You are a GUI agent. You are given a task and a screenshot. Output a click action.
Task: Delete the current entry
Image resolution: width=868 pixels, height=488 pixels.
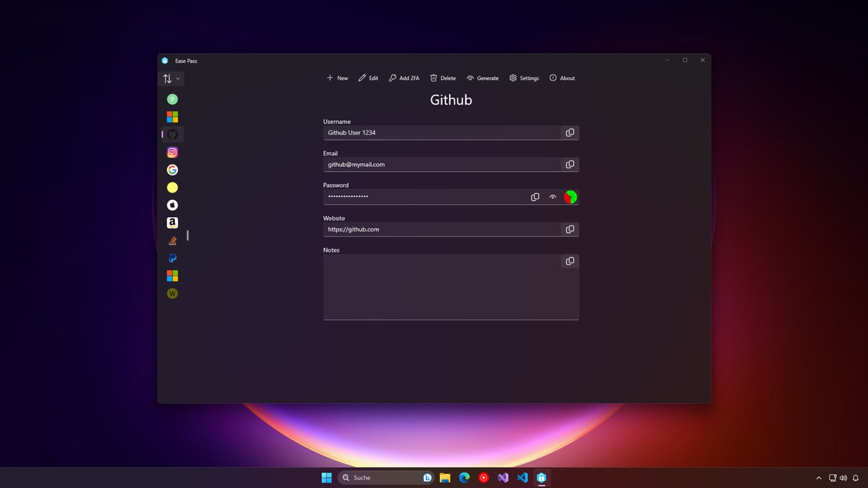pyautogui.click(x=443, y=78)
